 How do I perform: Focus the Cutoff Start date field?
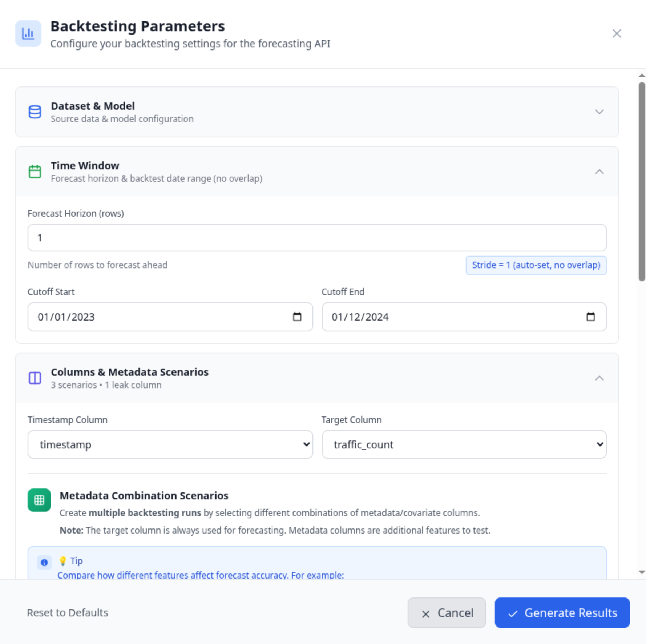[170, 317]
